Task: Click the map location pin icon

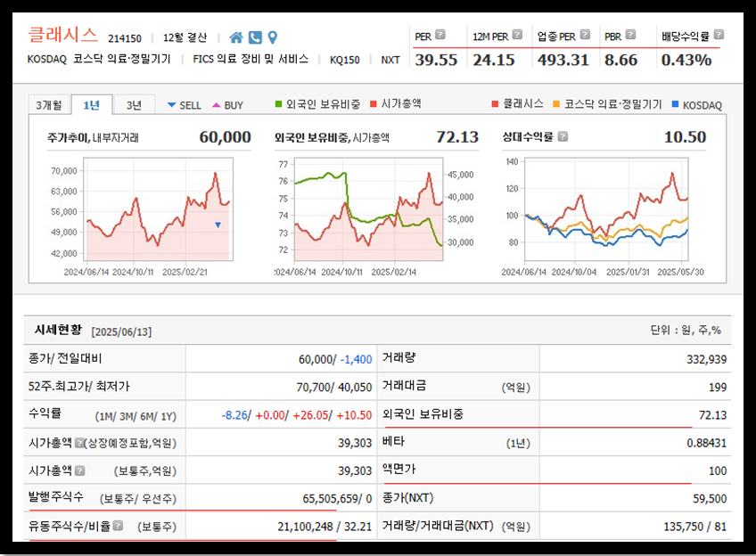Action: [x=273, y=37]
